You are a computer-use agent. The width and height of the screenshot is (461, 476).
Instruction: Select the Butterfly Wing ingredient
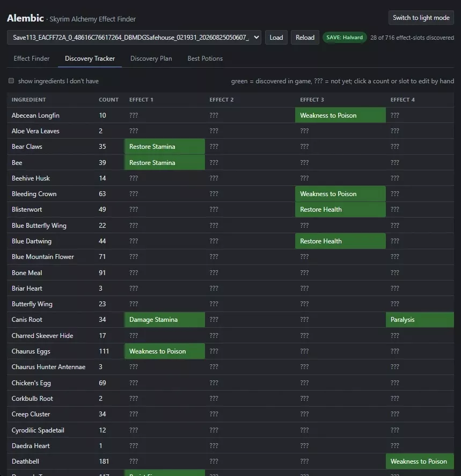click(32, 304)
